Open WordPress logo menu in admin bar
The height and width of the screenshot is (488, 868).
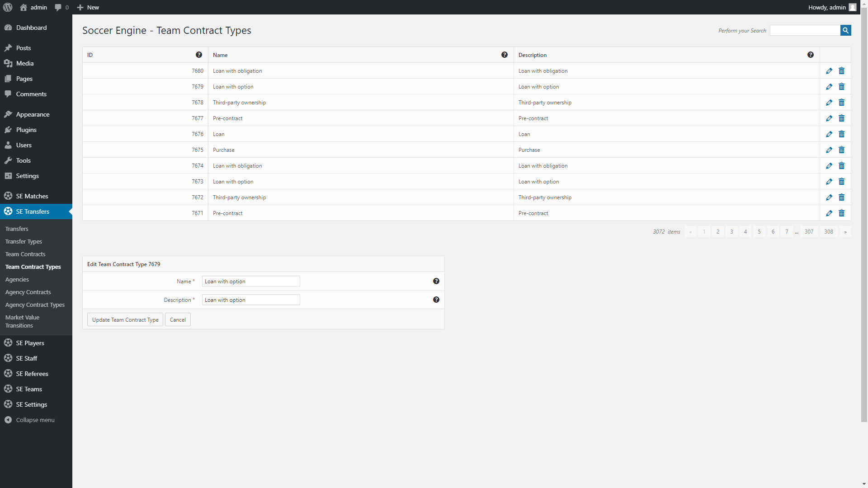point(8,7)
